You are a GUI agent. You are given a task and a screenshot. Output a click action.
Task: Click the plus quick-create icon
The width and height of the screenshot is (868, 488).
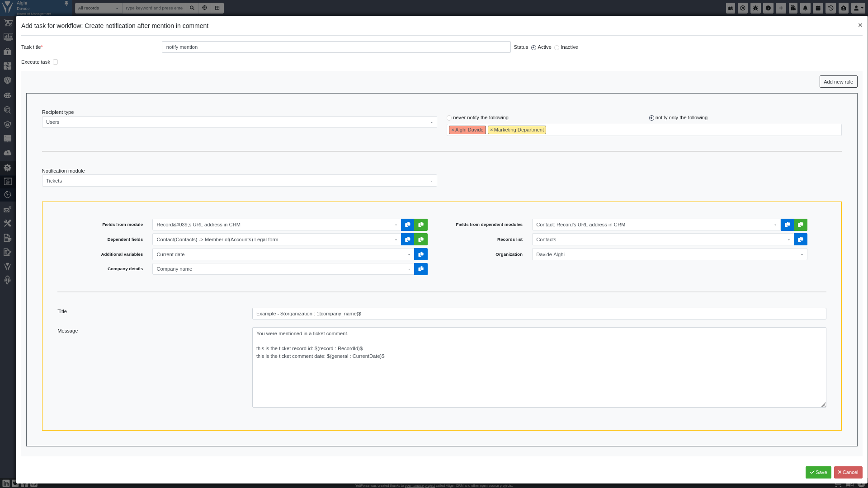(781, 8)
